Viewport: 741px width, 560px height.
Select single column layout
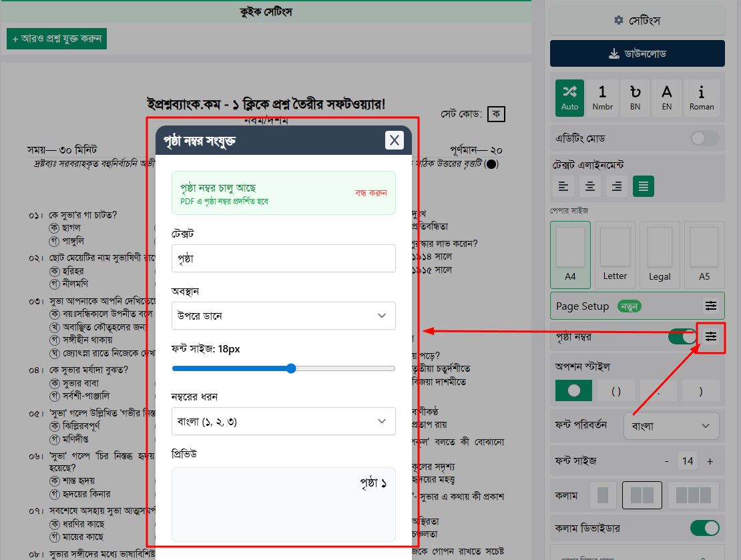pos(603,495)
